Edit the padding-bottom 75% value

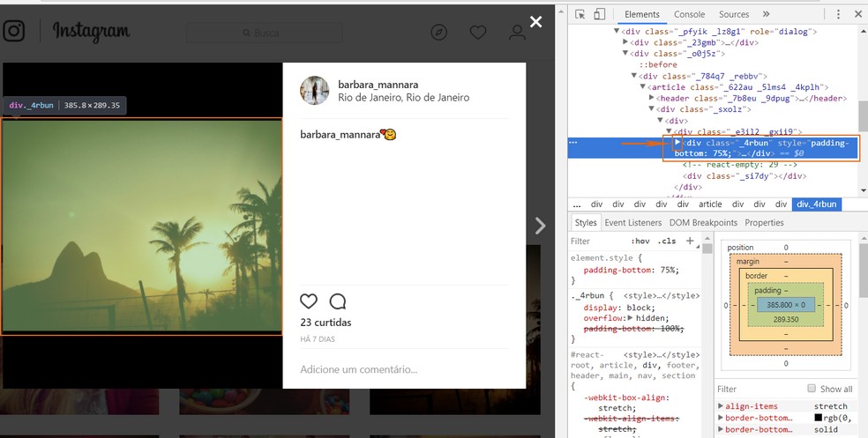[667, 270]
